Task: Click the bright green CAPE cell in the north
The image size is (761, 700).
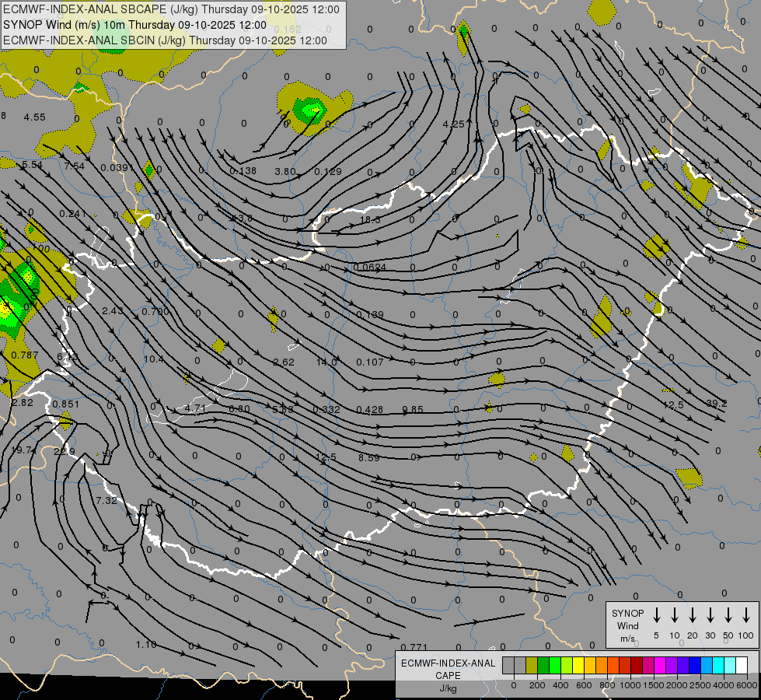Action: pos(311,110)
